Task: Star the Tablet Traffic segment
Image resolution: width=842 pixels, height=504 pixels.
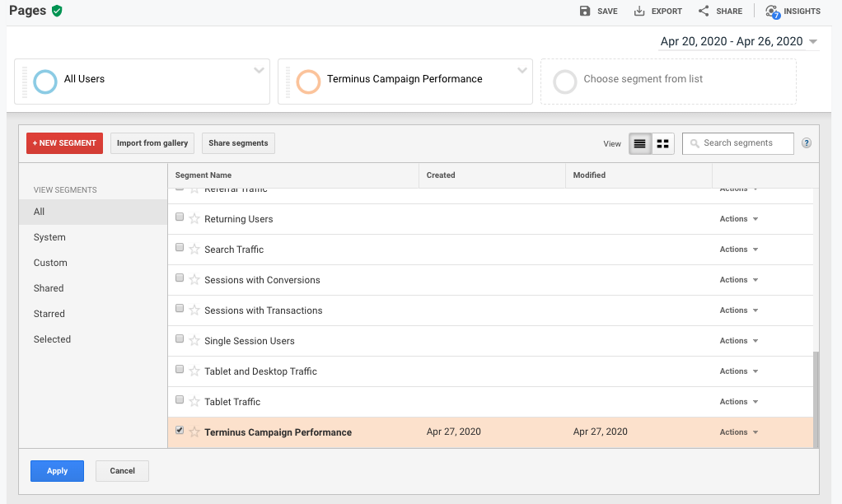Action: [194, 402]
